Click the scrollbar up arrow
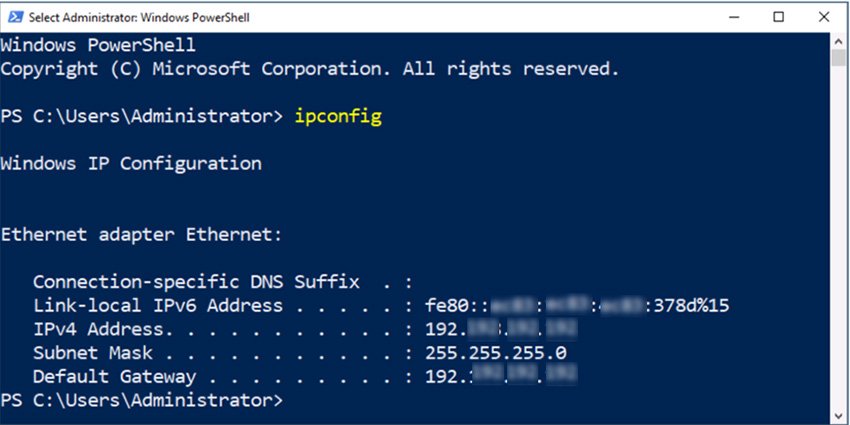 click(840, 40)
